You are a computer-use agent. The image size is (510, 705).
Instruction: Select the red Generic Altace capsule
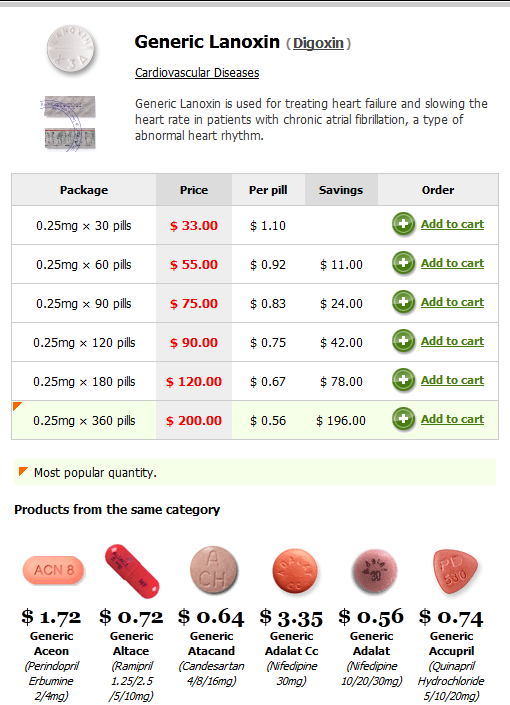(132, 571)
